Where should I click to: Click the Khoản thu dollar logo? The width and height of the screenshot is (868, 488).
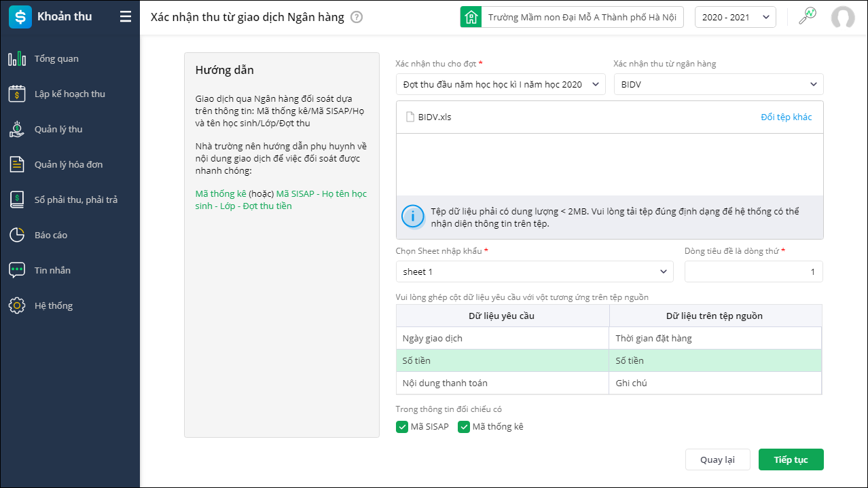[x=20, y=17]
